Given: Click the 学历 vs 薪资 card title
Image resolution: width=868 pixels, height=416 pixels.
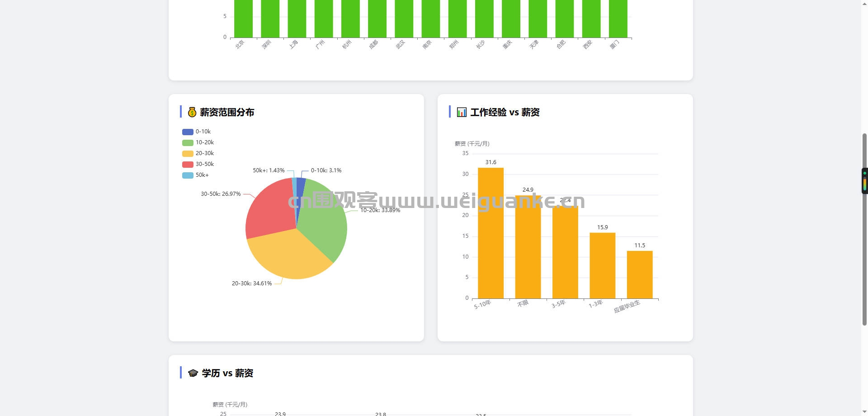Looking at the screenshot, I should point(227,373).
